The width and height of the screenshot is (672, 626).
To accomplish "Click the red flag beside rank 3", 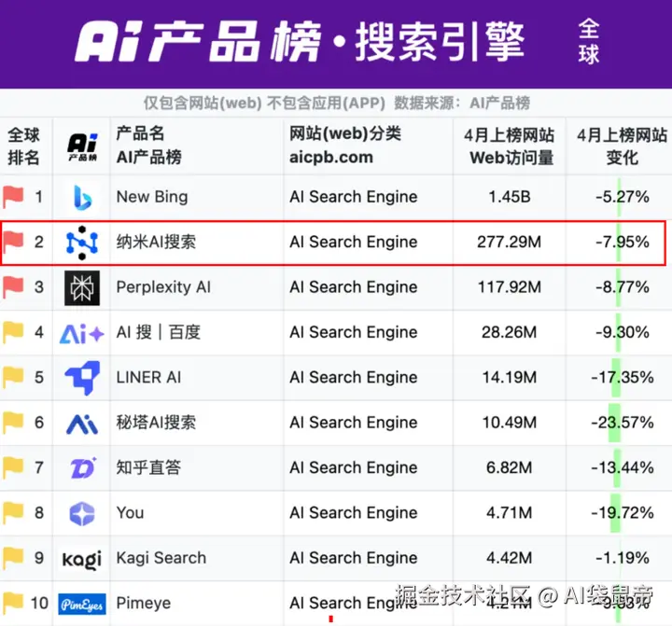I will [x=13, y=287].
